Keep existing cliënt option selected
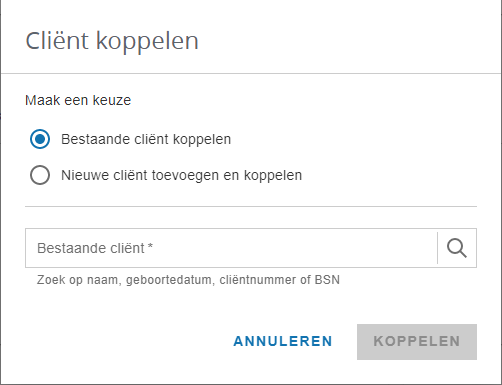 (40, 139)
